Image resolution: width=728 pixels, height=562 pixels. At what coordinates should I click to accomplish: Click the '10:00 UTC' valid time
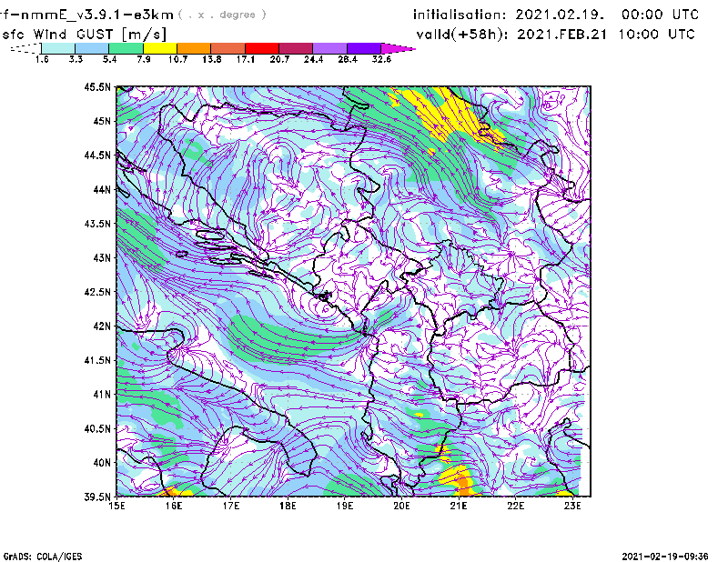(656, 35)
